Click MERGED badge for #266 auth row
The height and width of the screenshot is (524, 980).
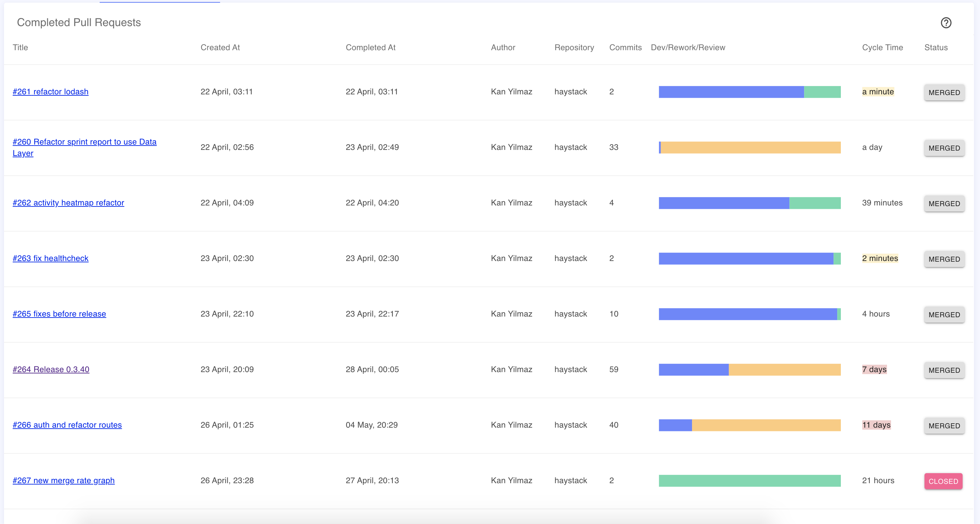coord(944,426)
